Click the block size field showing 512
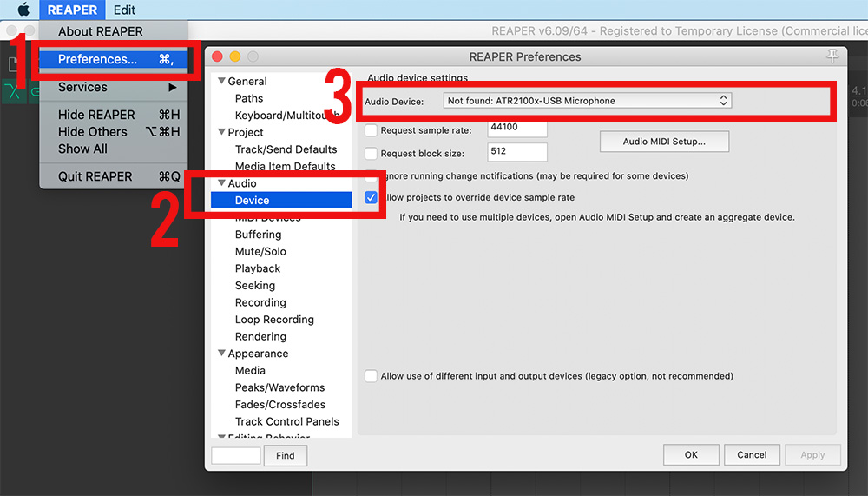This screenshot has width=868, height=496. coord(517,151)
